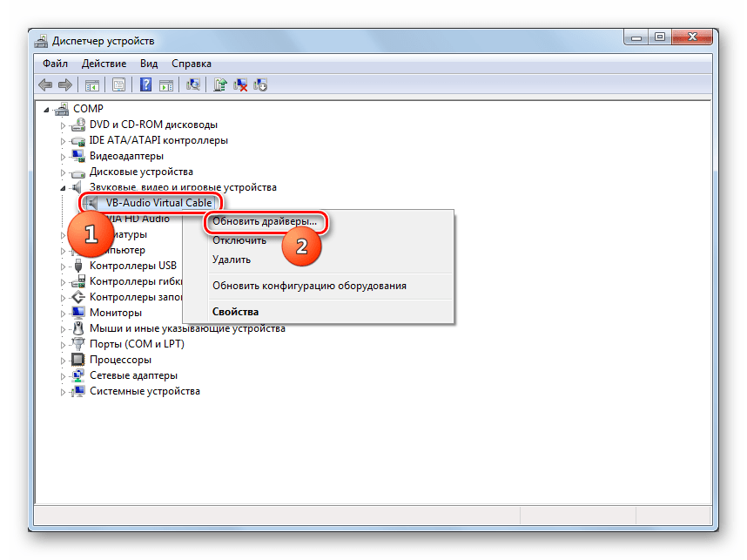Open the Вид menu
Viewport: 747px width, 560px height.
149,64
